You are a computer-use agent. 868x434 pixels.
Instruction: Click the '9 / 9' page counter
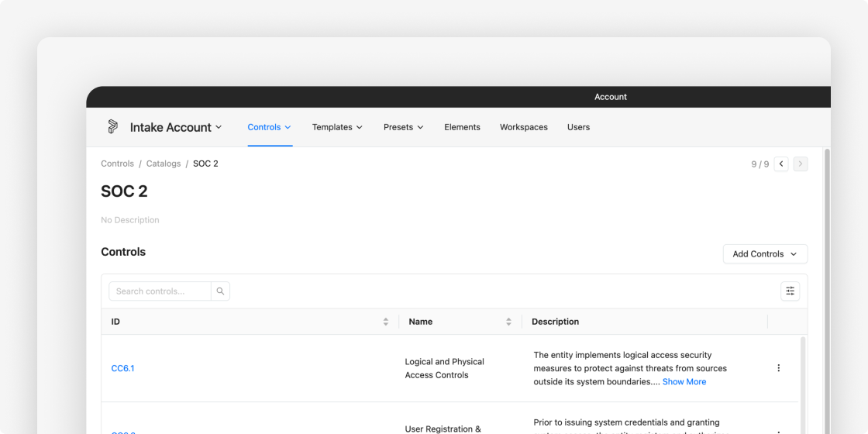(x=760, y=164)
